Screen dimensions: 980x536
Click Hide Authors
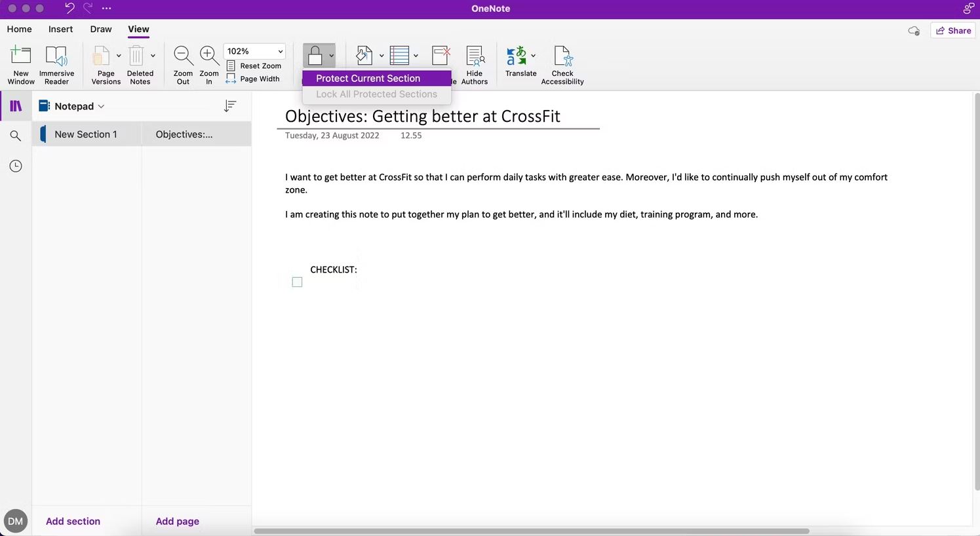coord(475,64)
